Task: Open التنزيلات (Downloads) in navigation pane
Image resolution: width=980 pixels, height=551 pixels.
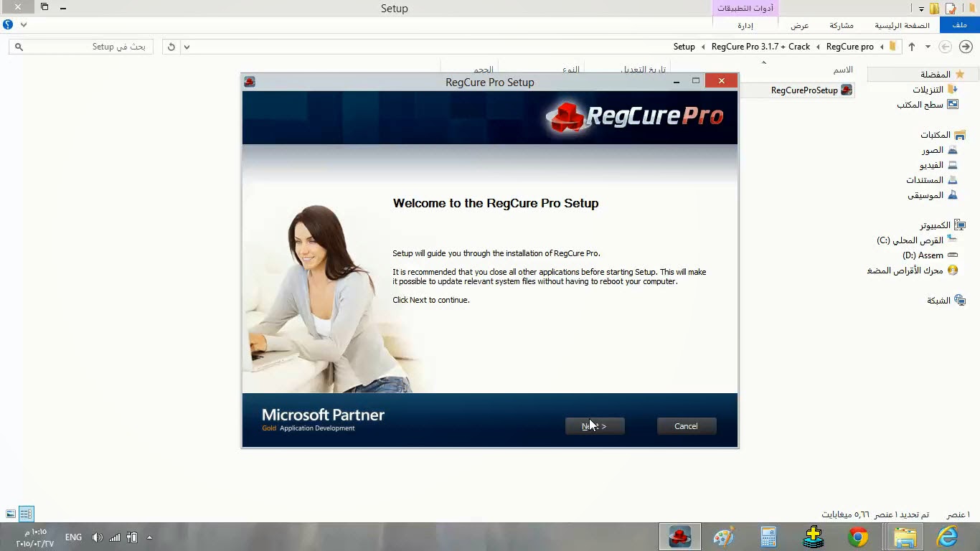Action: (928, 90)
